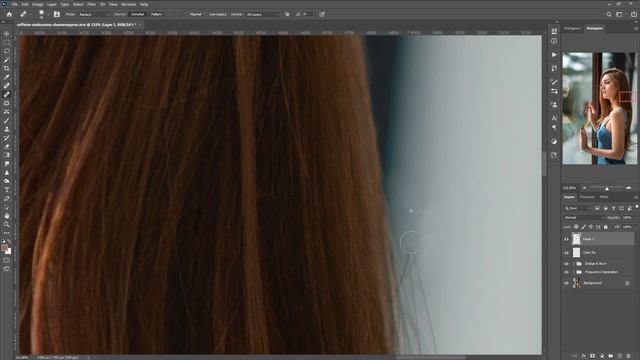Open the Layer menu
640x360 pixels.
(52, 4)
